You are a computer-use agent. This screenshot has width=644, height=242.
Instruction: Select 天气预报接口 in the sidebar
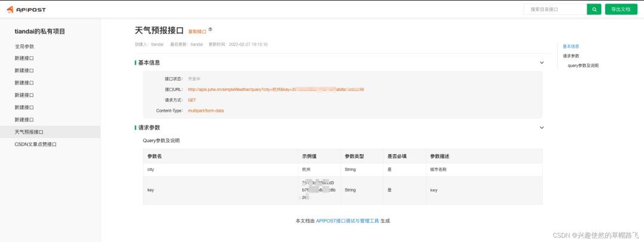[x=29, y=132]
